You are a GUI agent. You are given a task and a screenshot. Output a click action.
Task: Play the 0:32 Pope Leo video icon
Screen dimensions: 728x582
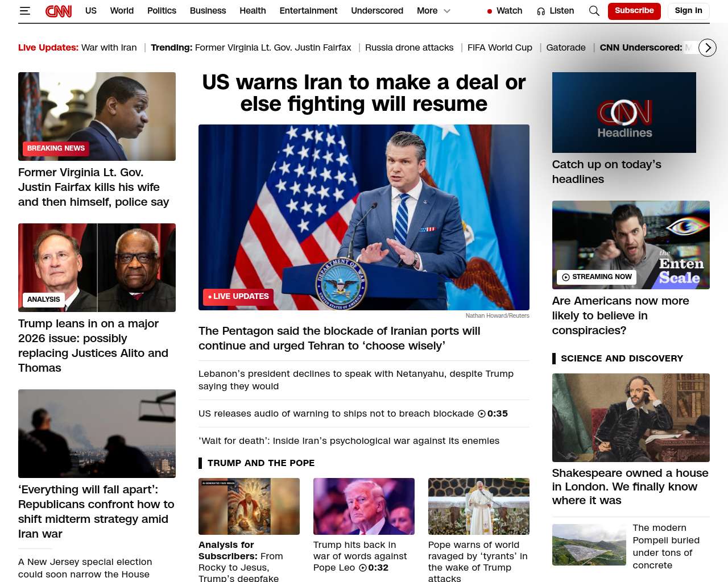pyautogui.click(x=363, y=568)
